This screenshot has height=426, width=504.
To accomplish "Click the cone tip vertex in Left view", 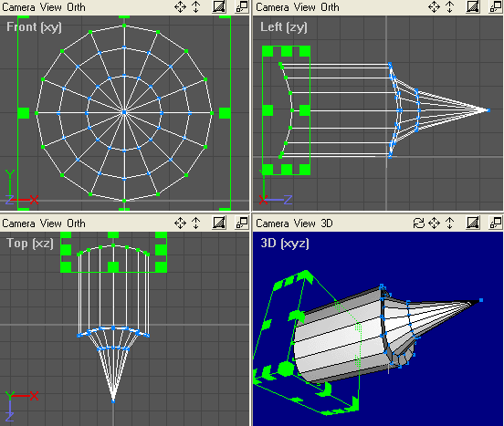I will 488,110.
